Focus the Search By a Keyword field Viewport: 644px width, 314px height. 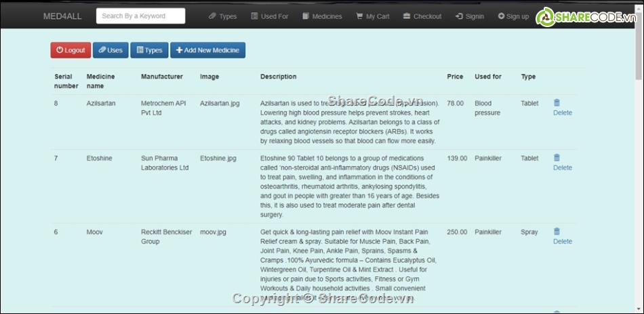(x=140, y=16)
